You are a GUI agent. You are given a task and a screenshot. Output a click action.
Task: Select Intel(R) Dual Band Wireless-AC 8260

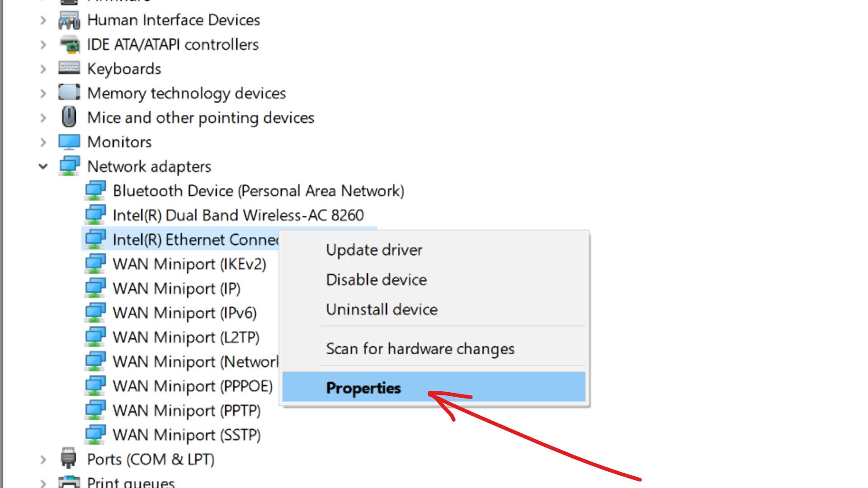point(238,215)
